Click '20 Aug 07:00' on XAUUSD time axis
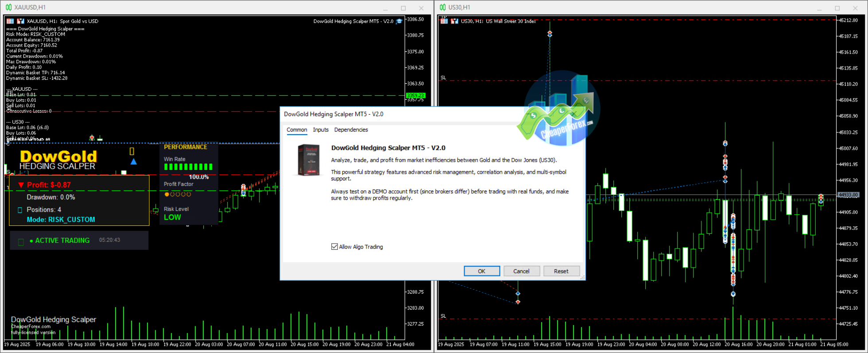The height and width of the screenshot is (353, 868). click(x=241, y=344)
